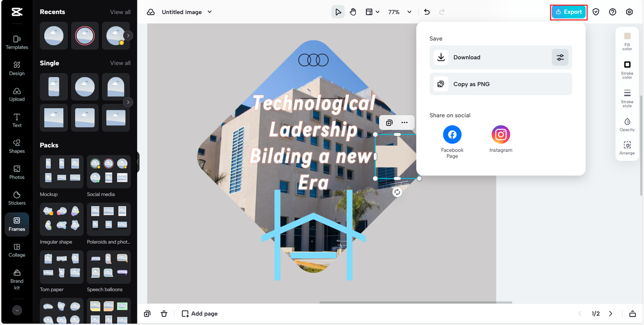
Task: Select the Frames sidebar tab
Action: tap(17, 224)
